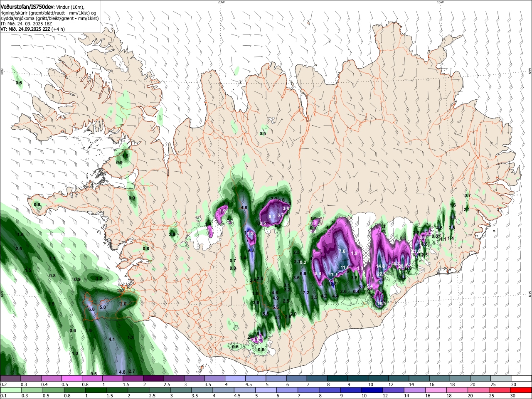This screenshot has width=532, height=399.
Task: Select the 16.5 value near the south coast
Action: 381,303
